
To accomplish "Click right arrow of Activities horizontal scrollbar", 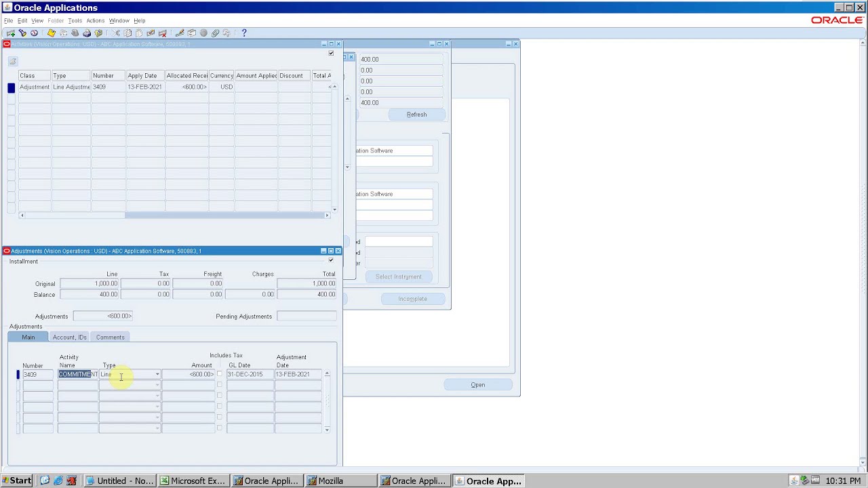I will 327,216.
